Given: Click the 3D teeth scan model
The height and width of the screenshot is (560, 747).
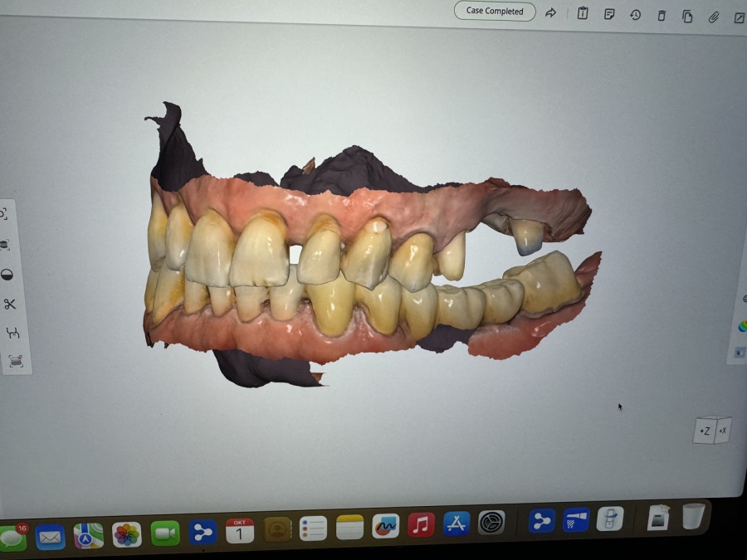Looking at the screenshot, I should tap(365, 274).
